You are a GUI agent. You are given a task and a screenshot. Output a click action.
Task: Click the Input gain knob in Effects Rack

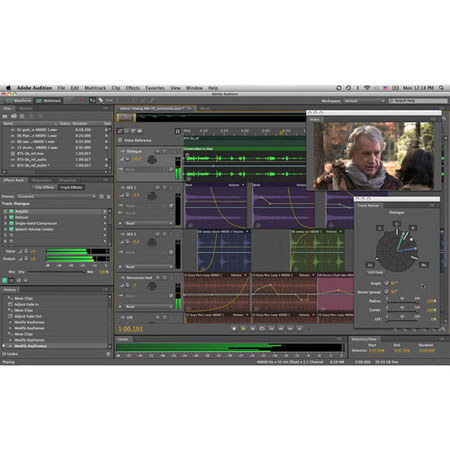click(26, 251)
